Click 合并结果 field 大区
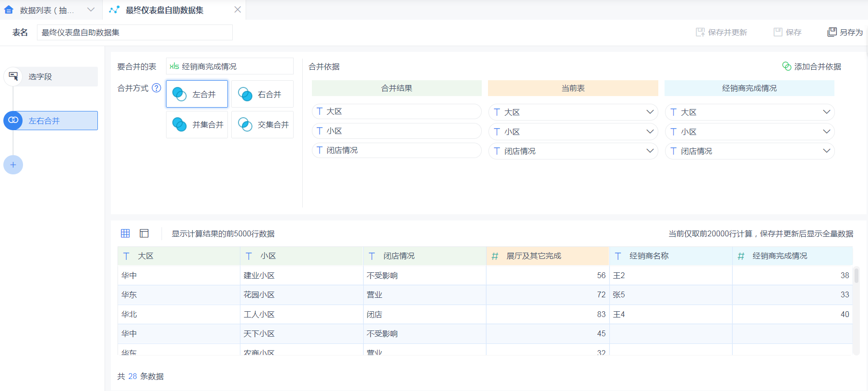 point(397,111)
